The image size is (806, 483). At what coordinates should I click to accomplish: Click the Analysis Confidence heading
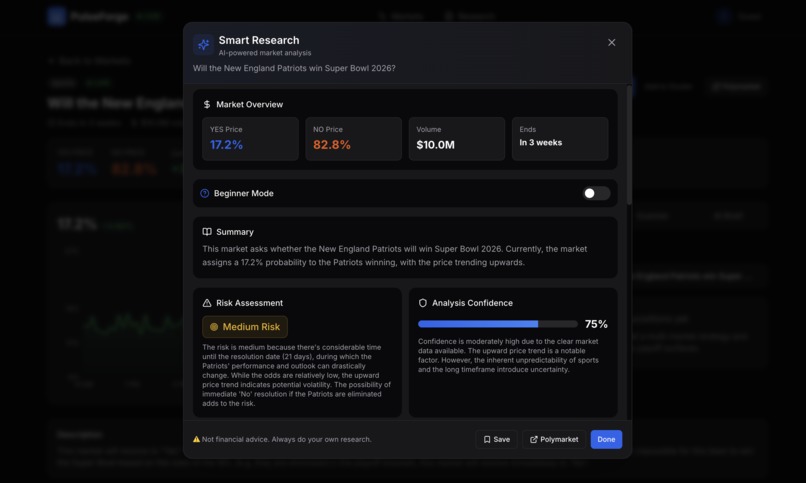(x=472, y=303)
